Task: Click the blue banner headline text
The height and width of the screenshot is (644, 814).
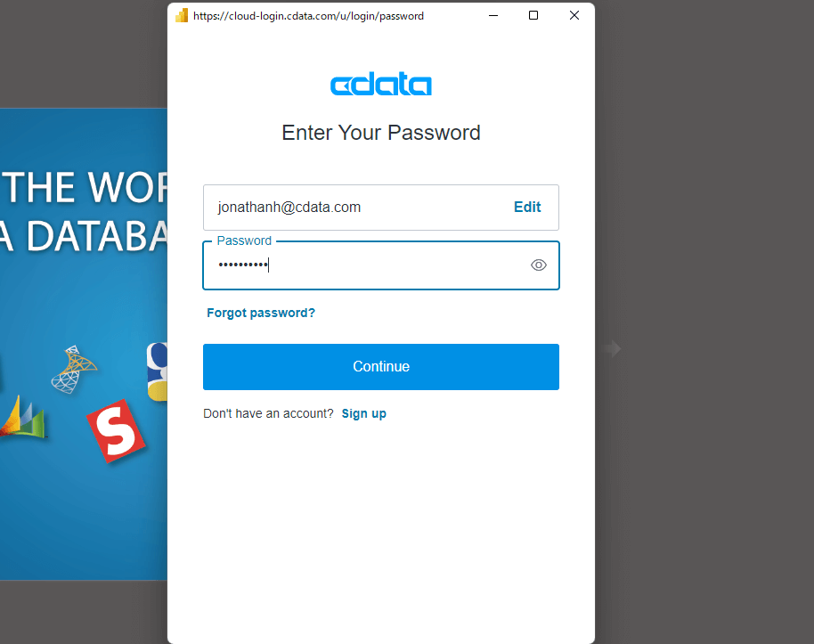Action: point(84,211)
